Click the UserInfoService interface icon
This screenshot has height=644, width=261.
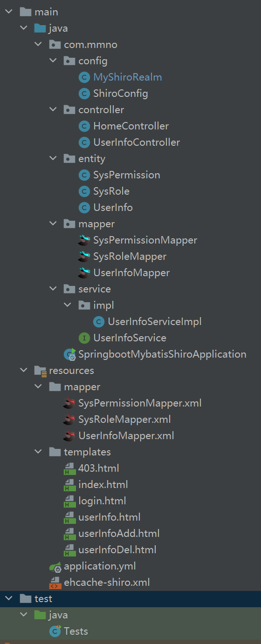coord(84,338)
